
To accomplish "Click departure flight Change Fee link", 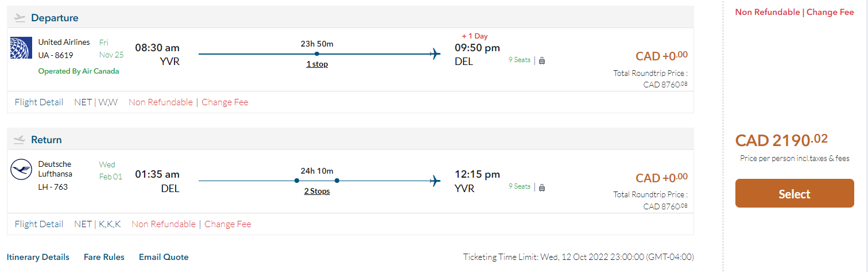I will 225,102.
